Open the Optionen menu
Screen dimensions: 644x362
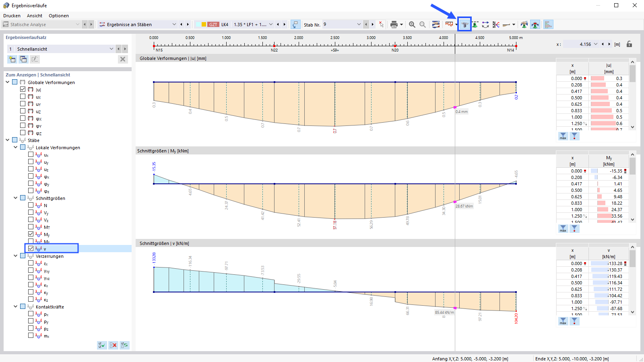click(x=59, y=16)
